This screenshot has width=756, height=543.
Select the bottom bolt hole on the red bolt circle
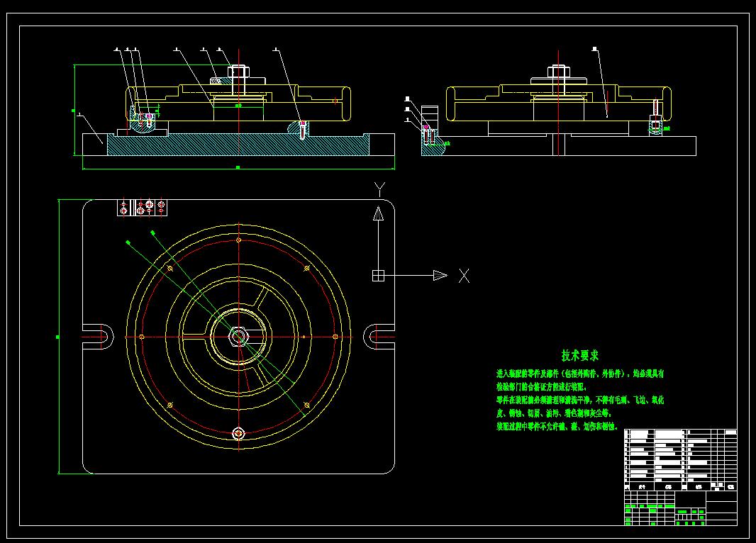(238, 434)
